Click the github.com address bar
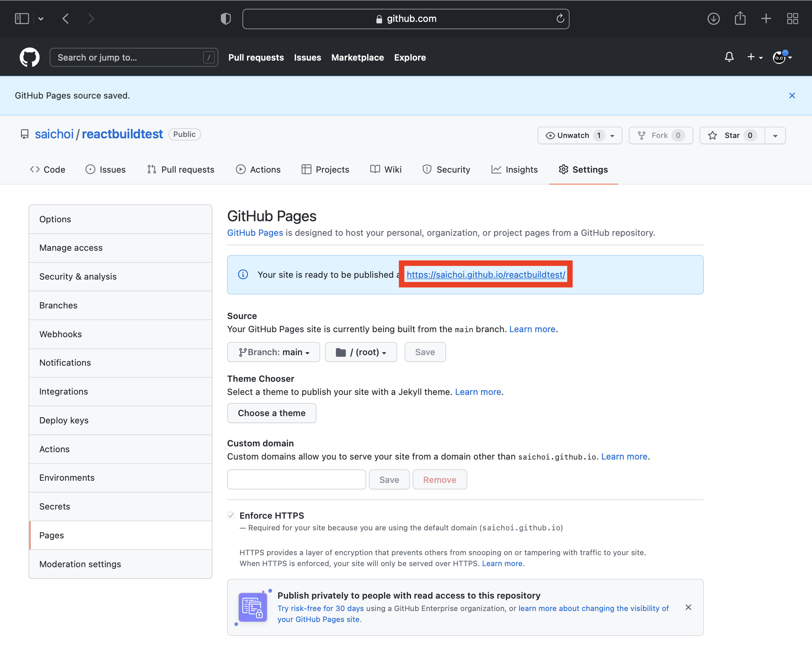Viewport: 812px width, 657px height. tap(406, 19)
